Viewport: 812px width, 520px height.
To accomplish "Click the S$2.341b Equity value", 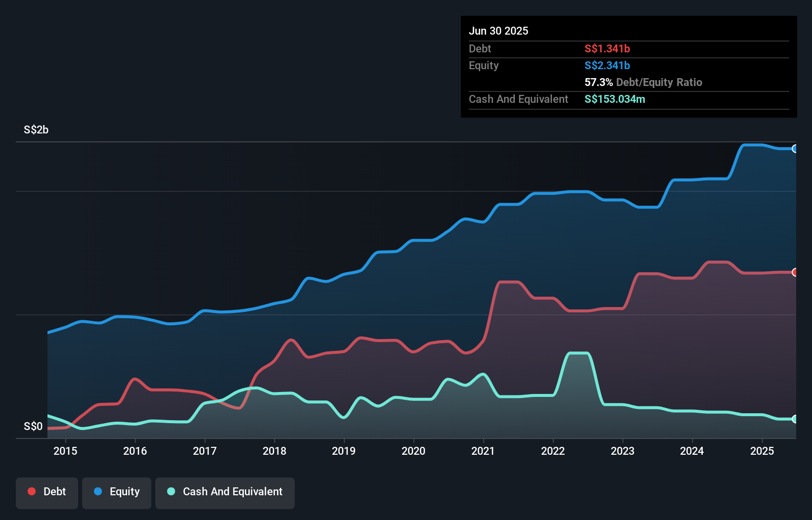I will pyautogui.click(x=606, y=65).
